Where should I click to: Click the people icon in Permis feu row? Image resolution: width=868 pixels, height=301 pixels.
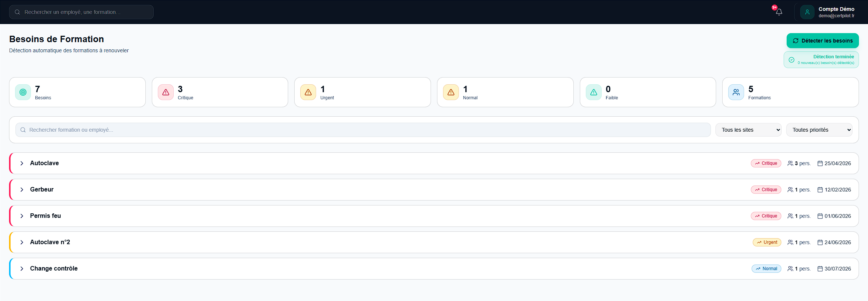(x=790, y=216)
